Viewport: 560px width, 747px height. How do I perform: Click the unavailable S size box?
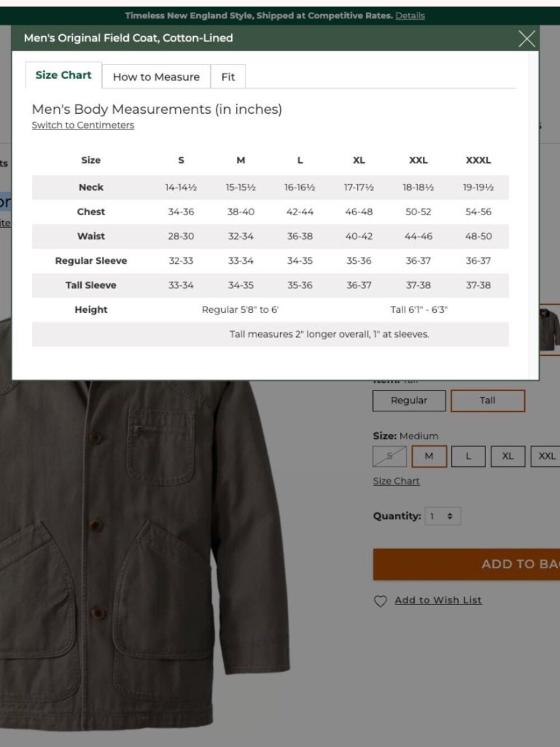[x=390, y=456]
